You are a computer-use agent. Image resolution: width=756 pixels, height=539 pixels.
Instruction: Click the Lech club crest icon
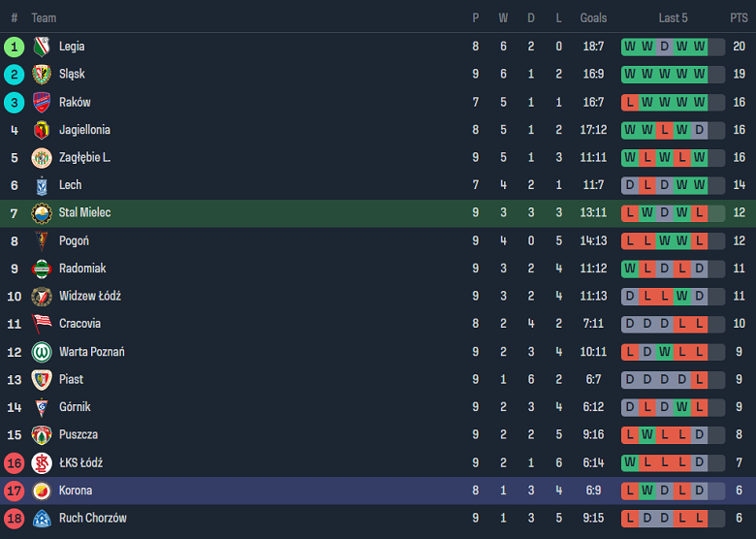click(41, 185)
